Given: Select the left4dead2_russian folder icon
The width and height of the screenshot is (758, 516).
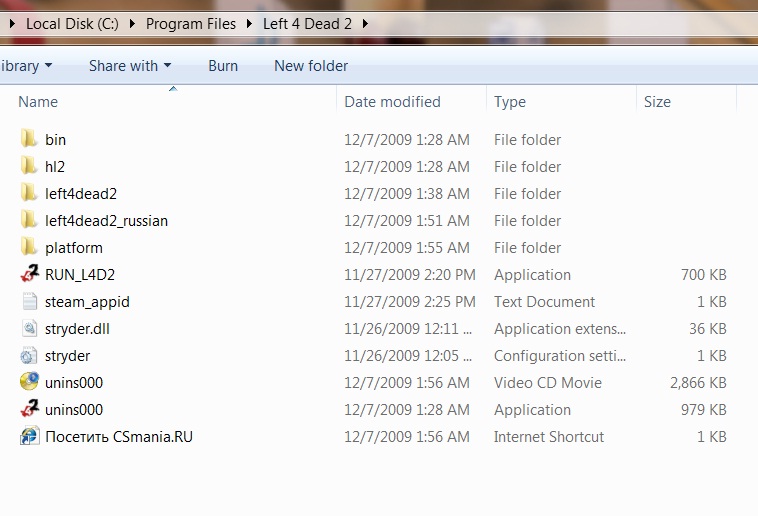Looking at the screenshot, I should pyautogui.click(x=29, y=220).
